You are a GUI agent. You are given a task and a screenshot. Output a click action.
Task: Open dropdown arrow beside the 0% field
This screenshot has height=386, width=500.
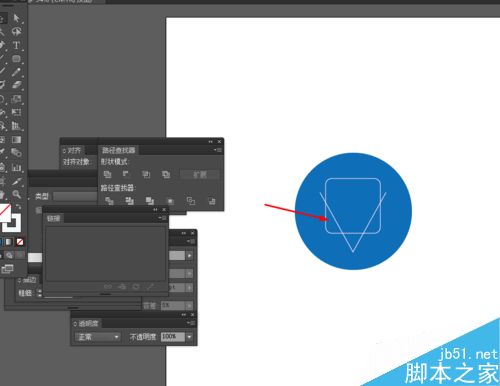[x=189, y=305]
